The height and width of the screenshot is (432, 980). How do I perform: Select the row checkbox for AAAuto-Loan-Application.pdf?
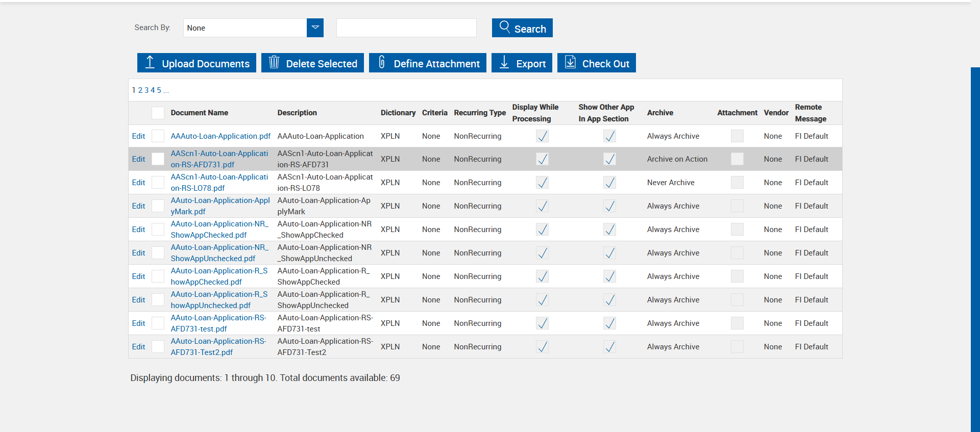pos(158,136)
